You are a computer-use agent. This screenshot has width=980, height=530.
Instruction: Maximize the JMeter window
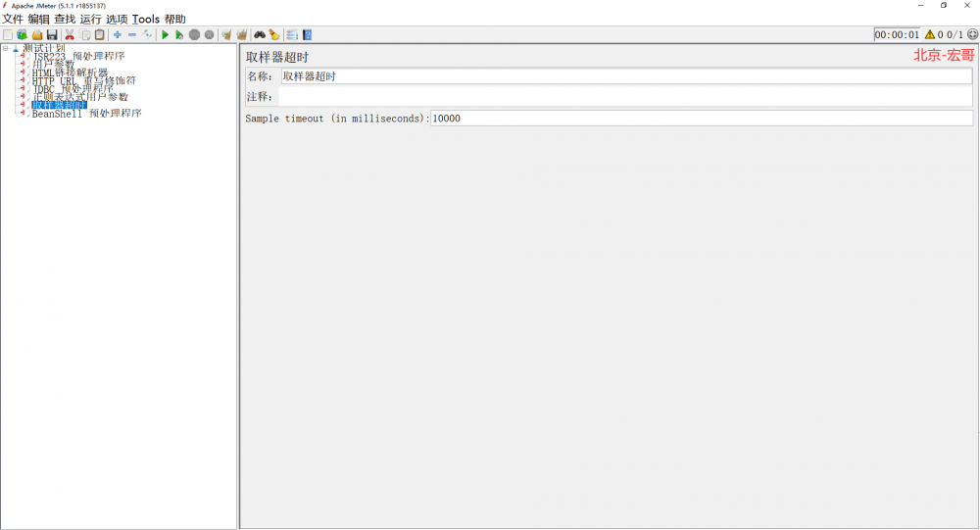(943, 6)
